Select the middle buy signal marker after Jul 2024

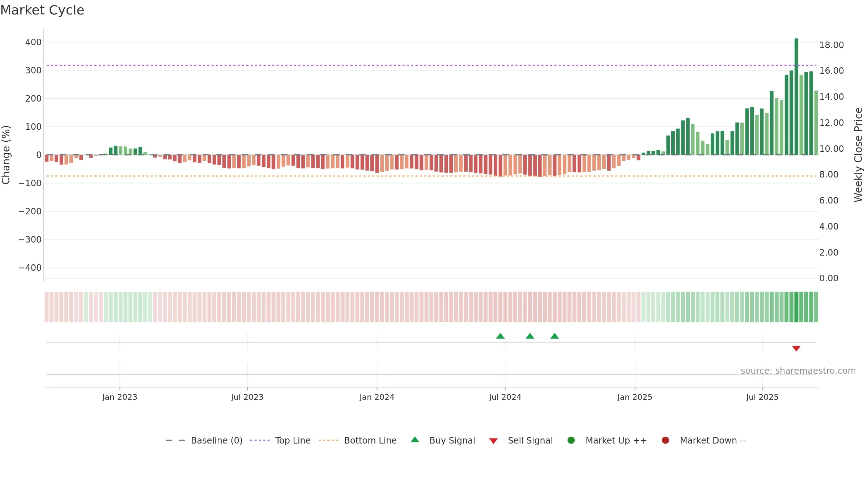pos(530,336)
